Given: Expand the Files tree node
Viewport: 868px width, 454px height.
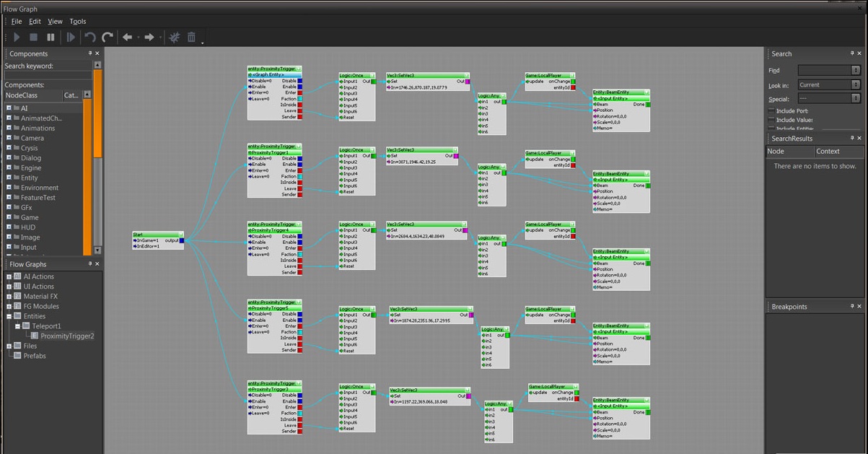Looking at the screenshot, I should point(9,346).
